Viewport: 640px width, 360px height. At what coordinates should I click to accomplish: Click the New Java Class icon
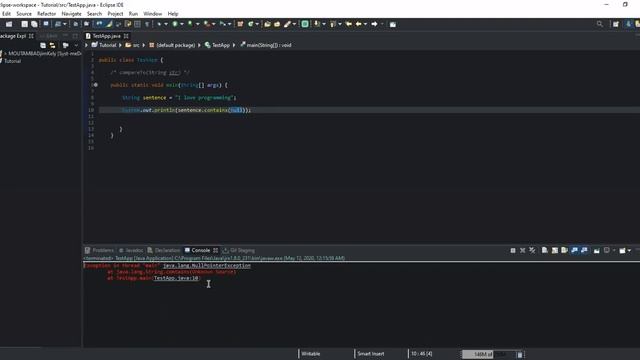coord(251,24)
